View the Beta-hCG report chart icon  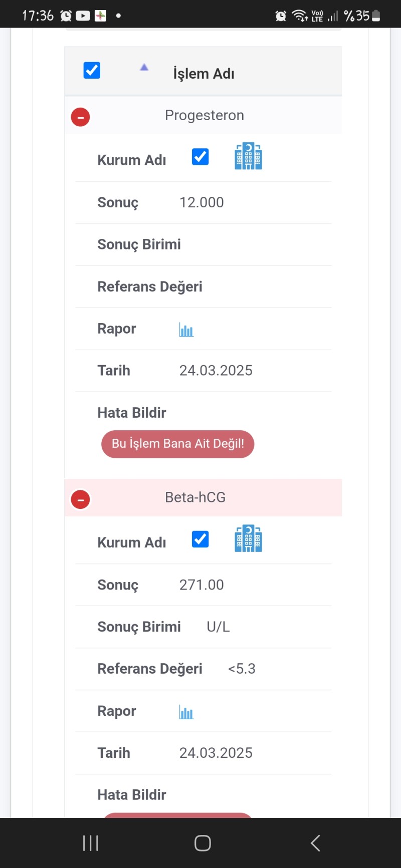(186, 712)
